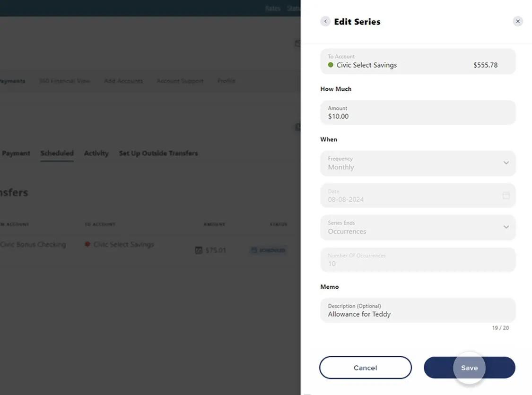The height and width of the screenshot is (395, 532).
Task: Switch to the Activity tab
Action: (96, 153)
